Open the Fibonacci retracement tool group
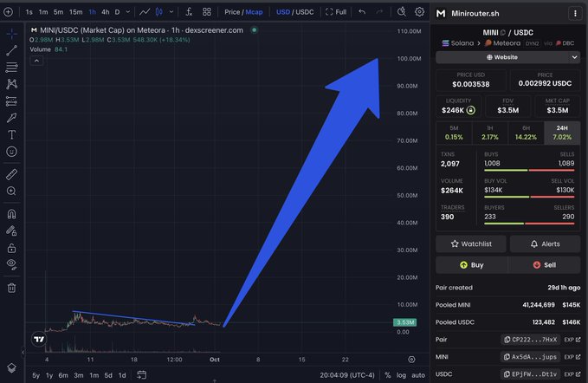Viewport: 588px width, 383px height. pos(11,67)
